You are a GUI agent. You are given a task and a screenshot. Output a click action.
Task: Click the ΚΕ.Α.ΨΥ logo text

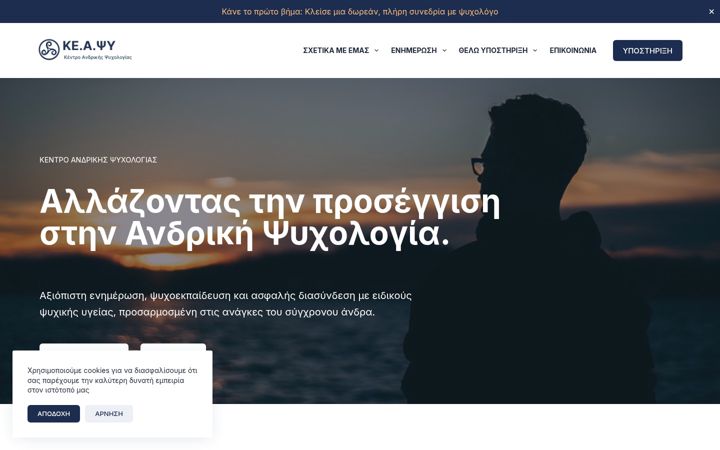tap(89, 45)
